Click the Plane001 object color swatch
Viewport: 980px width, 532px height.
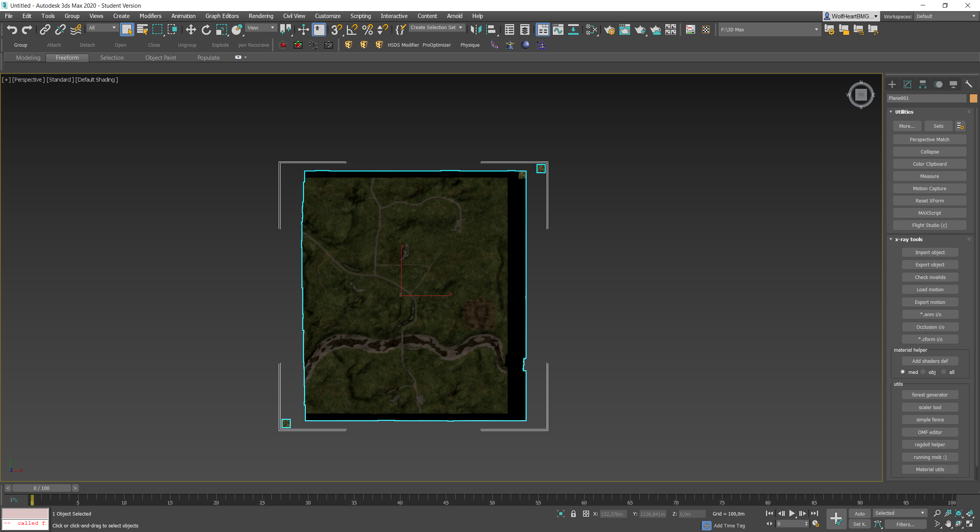[973, 98]
